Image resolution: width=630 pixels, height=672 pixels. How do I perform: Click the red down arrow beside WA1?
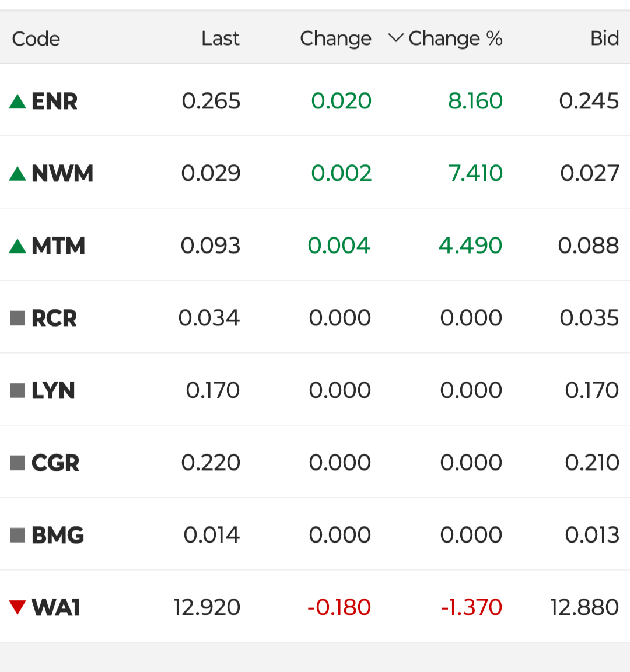pyautogui.click(x=17, y=607)
